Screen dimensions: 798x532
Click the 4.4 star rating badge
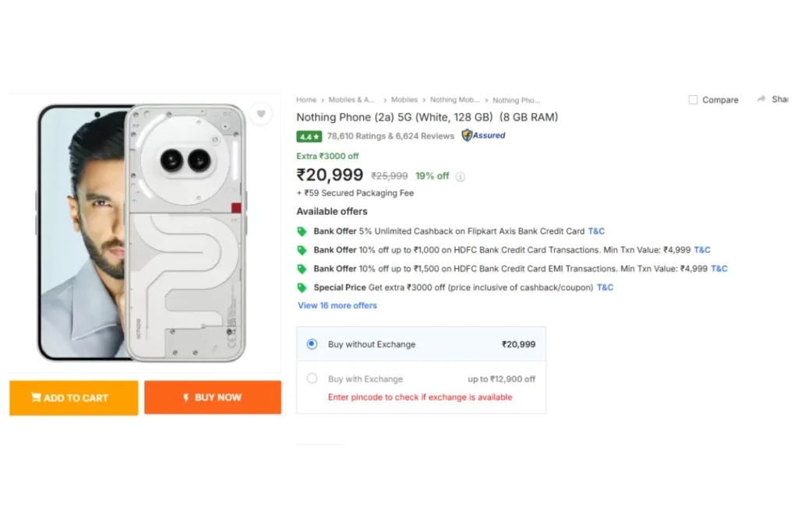[309, 136]
